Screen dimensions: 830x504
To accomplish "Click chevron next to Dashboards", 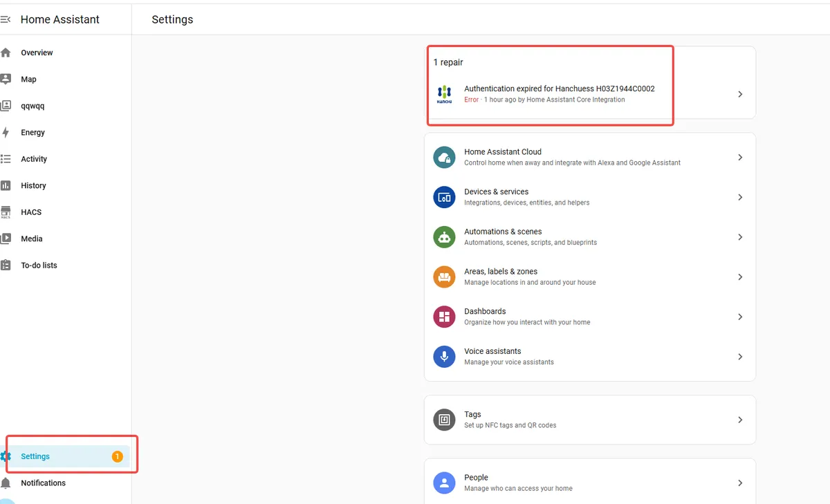I will [x=740, y=317].
